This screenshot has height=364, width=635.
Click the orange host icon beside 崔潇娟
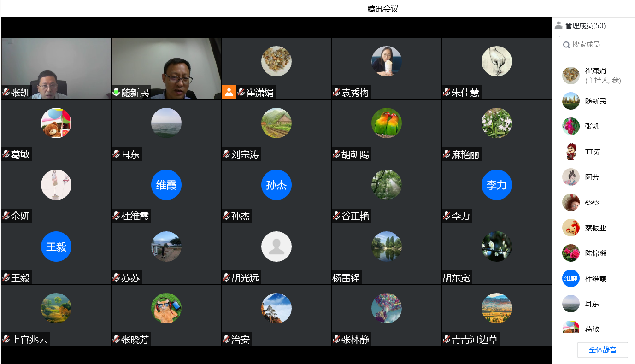click(x=229, y=92)
